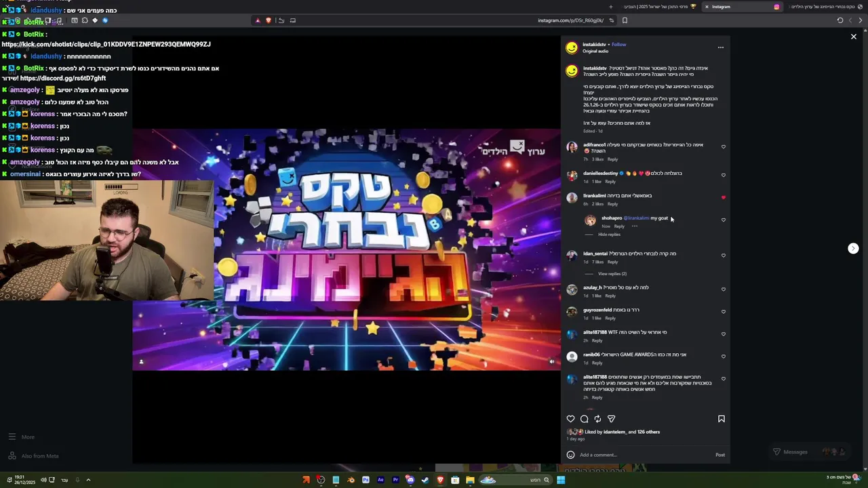Screen dimensions: 868x488
Task: Open options dots on shohapro's reply
Action: click(x=635, y=226)
